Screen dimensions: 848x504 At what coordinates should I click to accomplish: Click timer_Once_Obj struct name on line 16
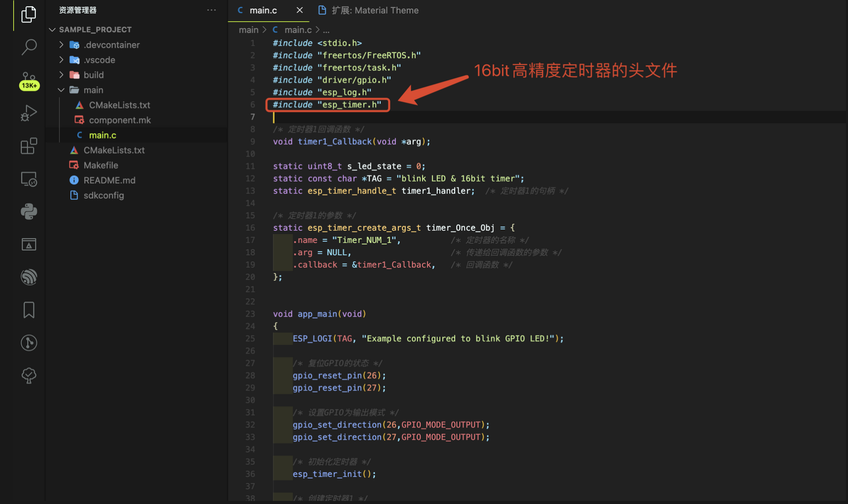click(460, 228)
